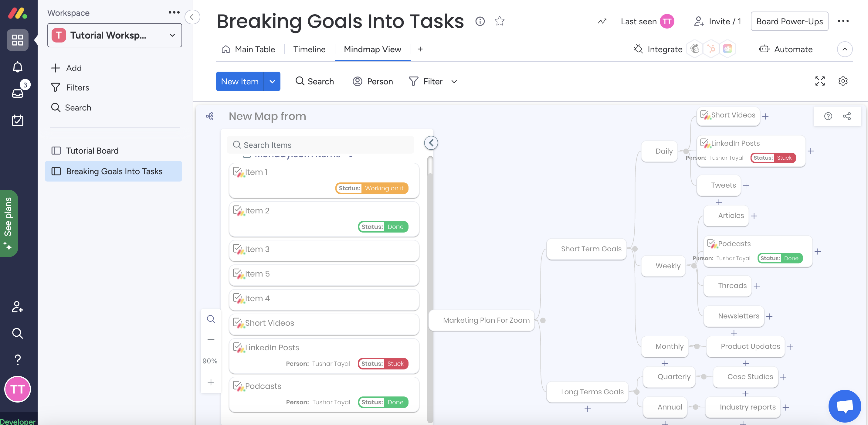This screenshot has height=425, width=868.
Task: Open the board settings gear icon
Action: [x=843, y=81]
